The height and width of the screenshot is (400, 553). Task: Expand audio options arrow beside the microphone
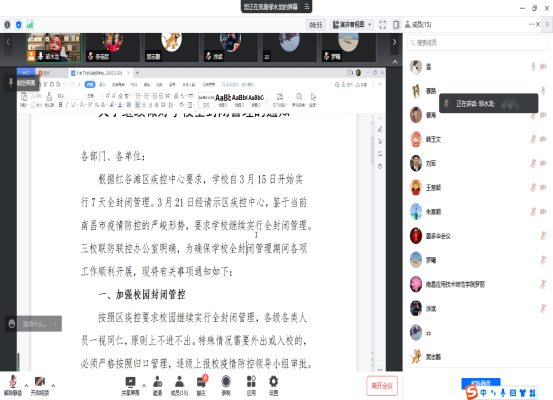[x=26, y=385]
